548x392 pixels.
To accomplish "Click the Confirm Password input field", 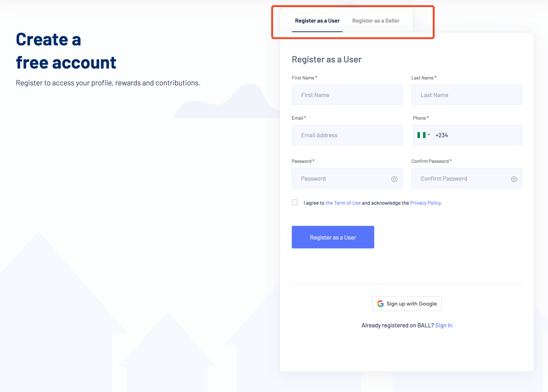I will pyautogui.click(x=459, y=178).
